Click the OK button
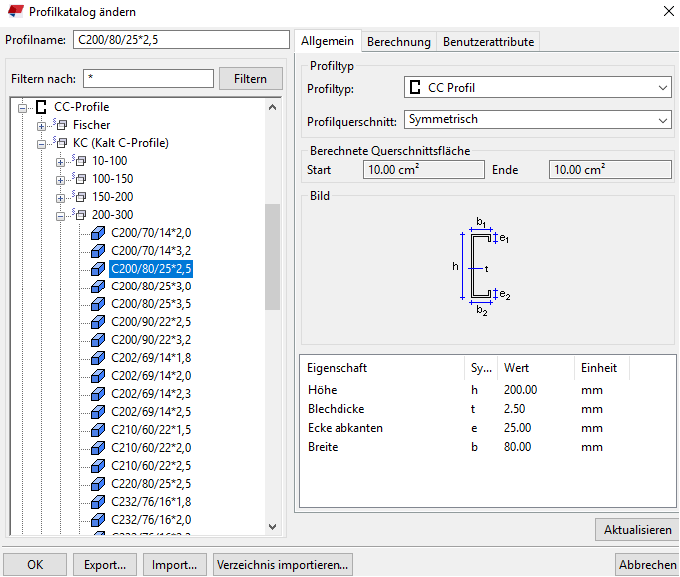This screenshot has width=680, height=577. (x=35, y=564)
